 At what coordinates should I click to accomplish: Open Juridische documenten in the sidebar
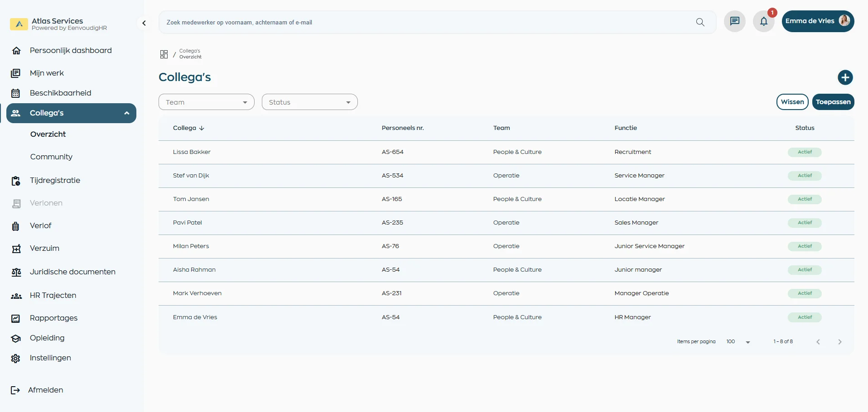pos(72,272)
